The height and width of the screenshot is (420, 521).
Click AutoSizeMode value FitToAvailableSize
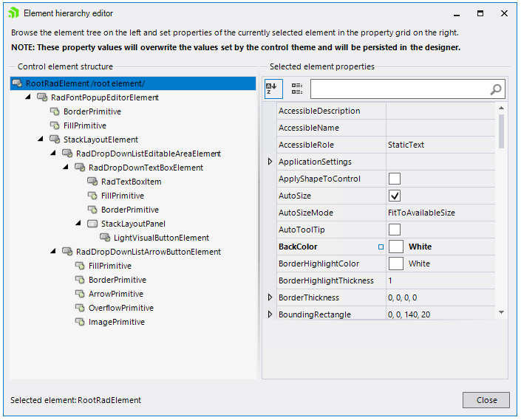(x=421, y=213)
